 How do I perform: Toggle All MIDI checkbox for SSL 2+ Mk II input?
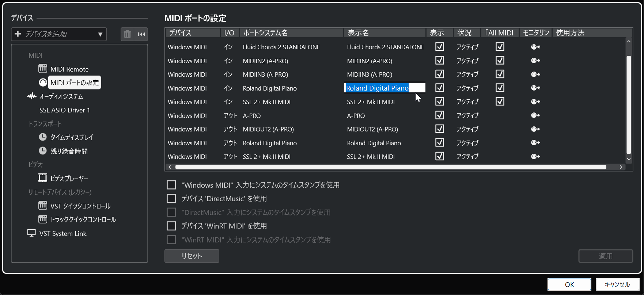(500, 101)
